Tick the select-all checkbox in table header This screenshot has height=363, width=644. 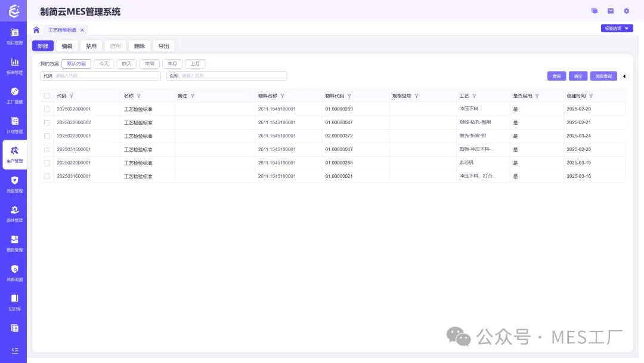point(47,96)
